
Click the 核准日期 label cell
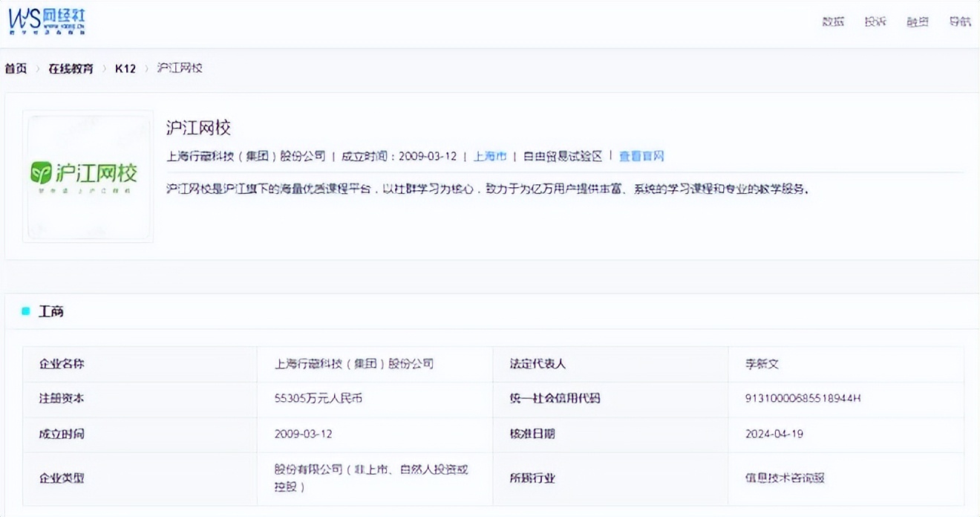(610, 434)
